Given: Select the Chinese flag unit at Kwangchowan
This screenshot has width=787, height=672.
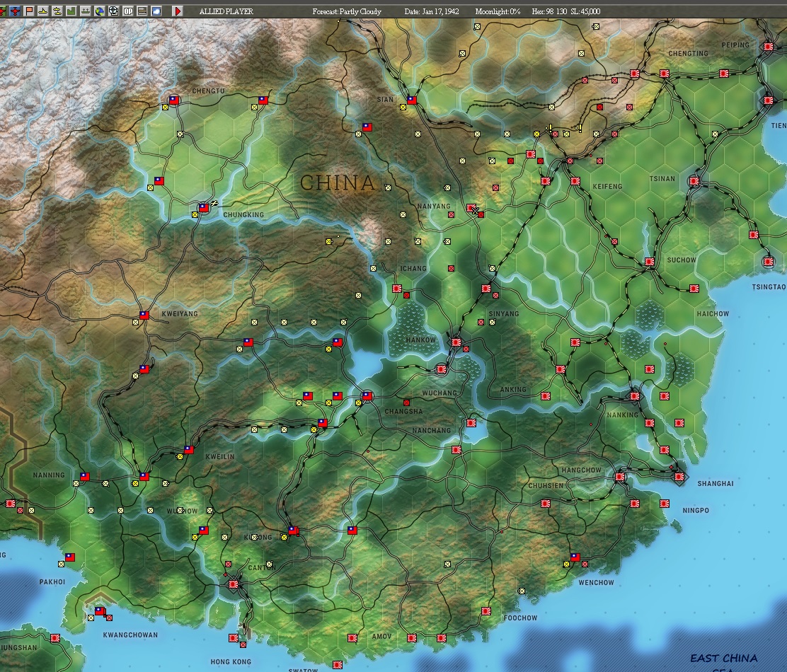Looking at the screenshot, I should (x=99, y=611).
